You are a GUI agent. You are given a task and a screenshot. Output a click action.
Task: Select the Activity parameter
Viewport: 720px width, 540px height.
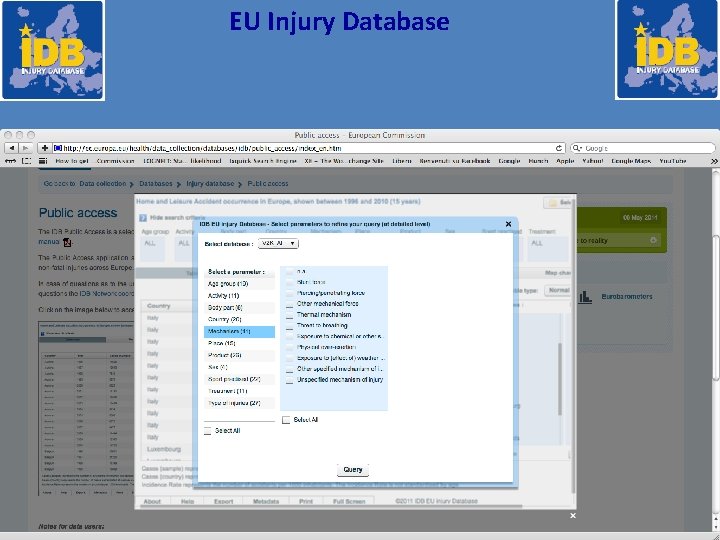[239, 296]
